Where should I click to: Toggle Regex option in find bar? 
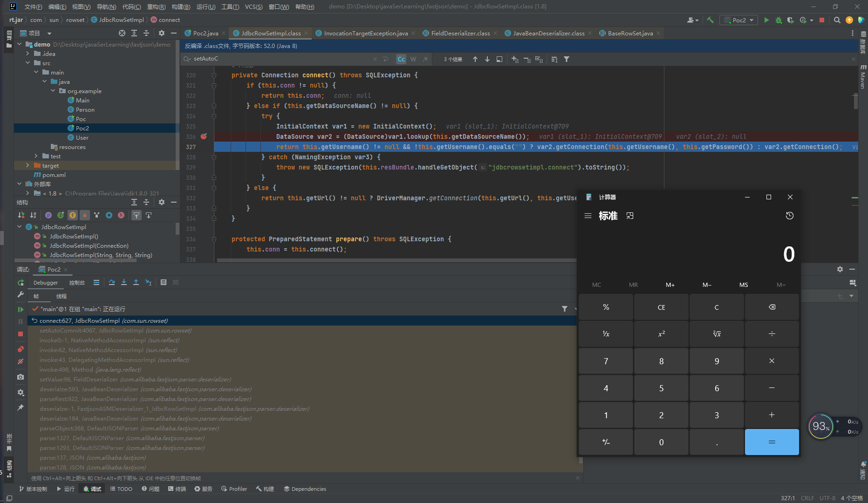pyautogui.click(x=425, y=59)
